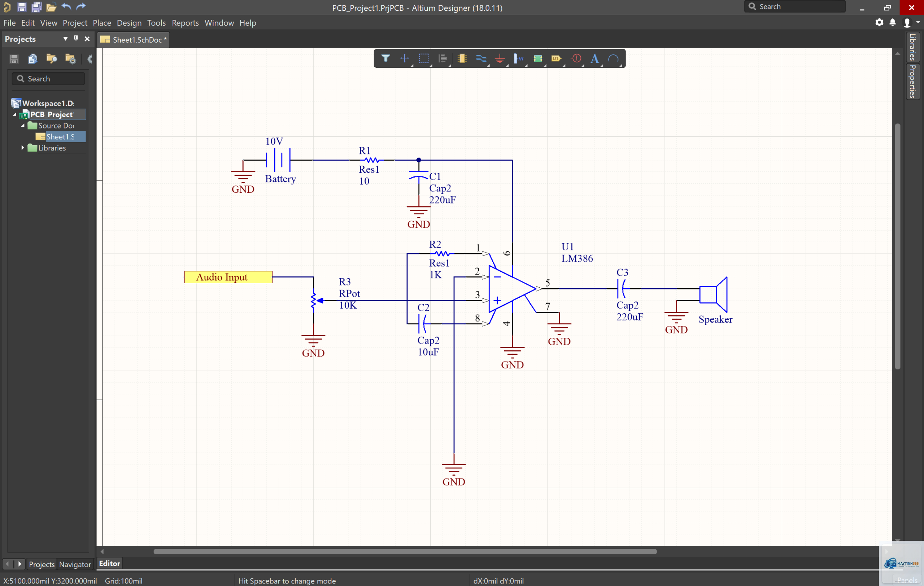Click the red directive marker icon
The height and width of the screenshot is (586, 924).
[x=576, y=59]
